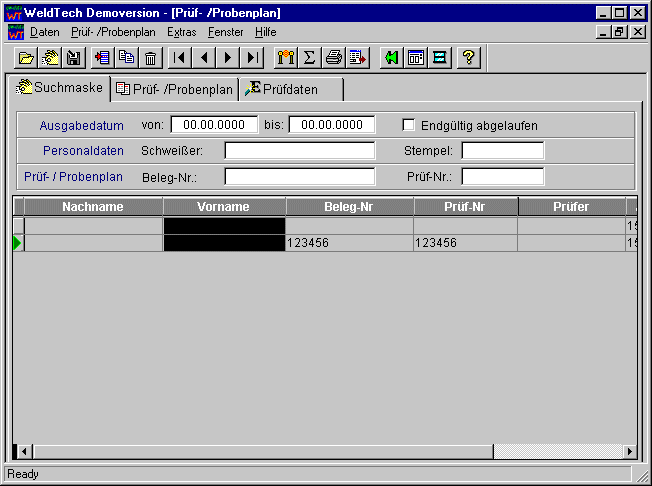
Task: Jump to first record in toolbar
Action: (180, 58)
